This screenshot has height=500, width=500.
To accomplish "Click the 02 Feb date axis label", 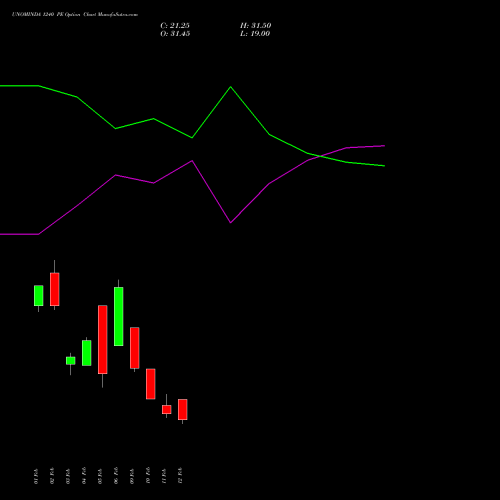I will tap(52, 476).
